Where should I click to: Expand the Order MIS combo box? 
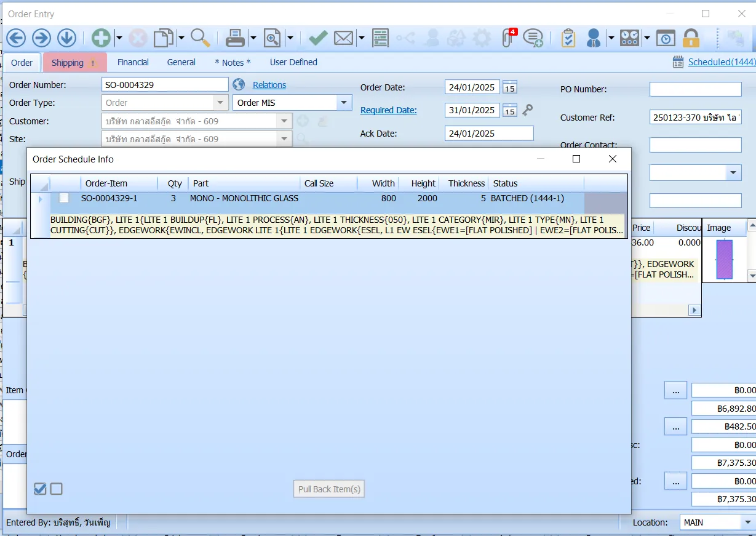pos(344,103)
